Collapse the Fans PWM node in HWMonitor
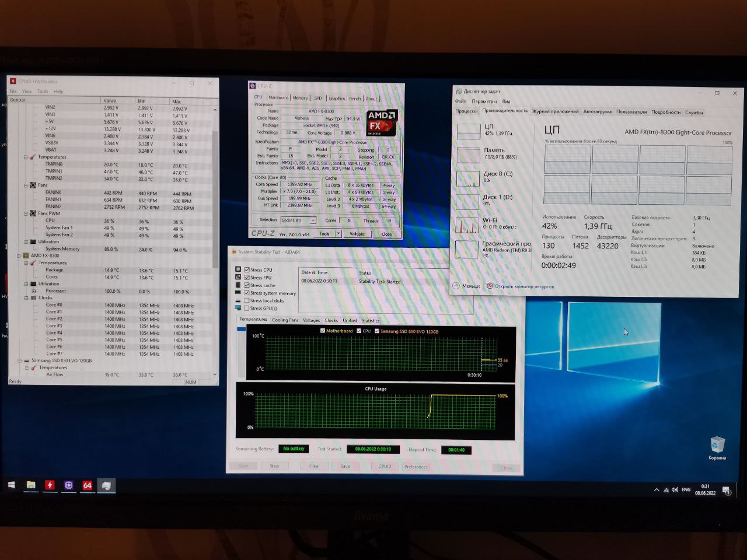 (x=26, y=213)
